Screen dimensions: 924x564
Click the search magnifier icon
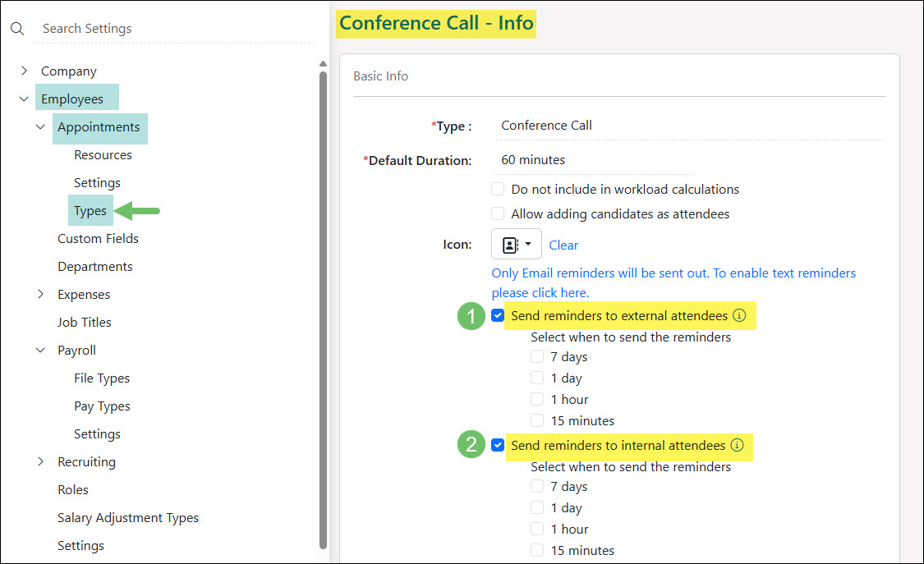(x=17, y=28)
